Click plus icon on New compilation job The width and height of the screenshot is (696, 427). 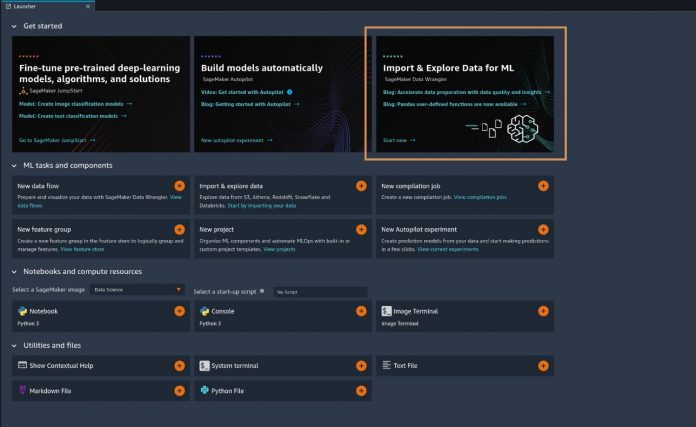(543, 186)
